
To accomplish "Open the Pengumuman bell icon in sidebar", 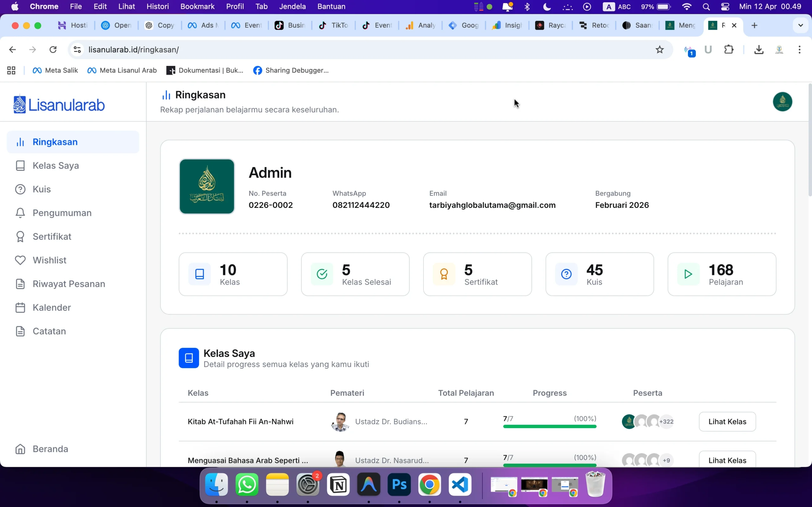I will pos(20,213).
